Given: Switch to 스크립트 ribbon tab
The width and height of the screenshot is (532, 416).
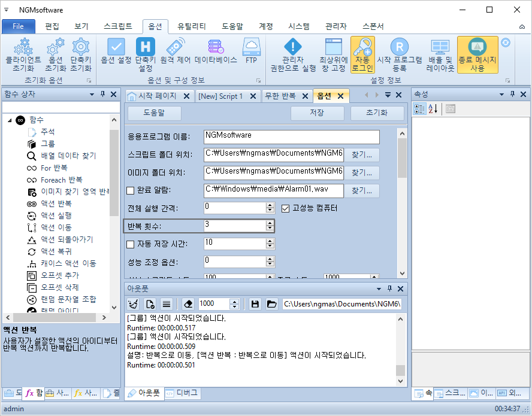Looking at the screenshot, I should point(118,26).
